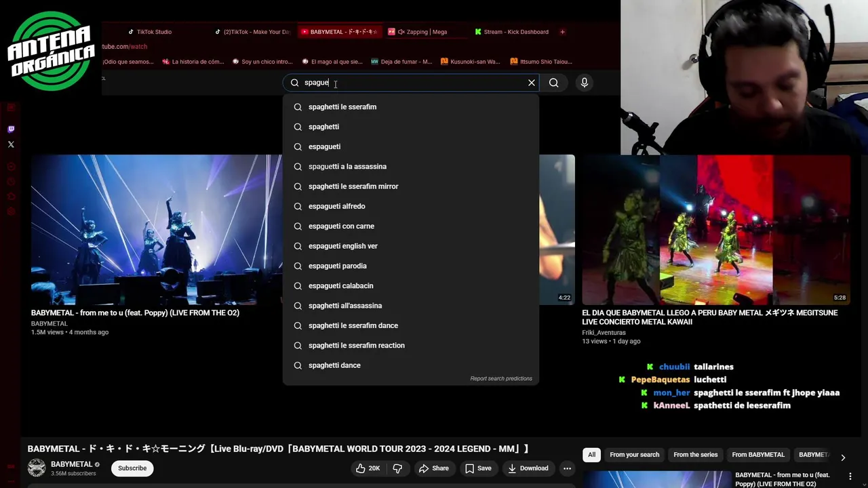Open a new browser tab with plus
This screenshot has width=868, height=488.
(x=562, y=32)
